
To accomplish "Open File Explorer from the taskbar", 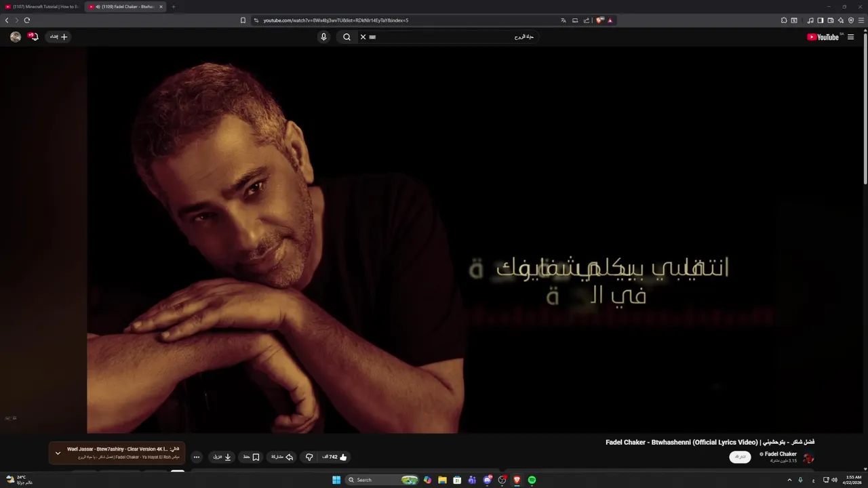I will pyautogui.click(x=442, y=480).
